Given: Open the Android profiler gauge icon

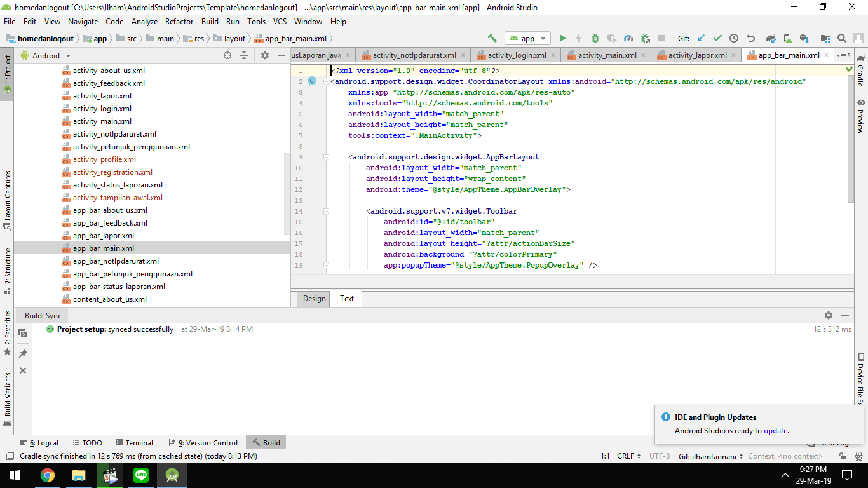Looking at the screenshot, I should (628, 38).
